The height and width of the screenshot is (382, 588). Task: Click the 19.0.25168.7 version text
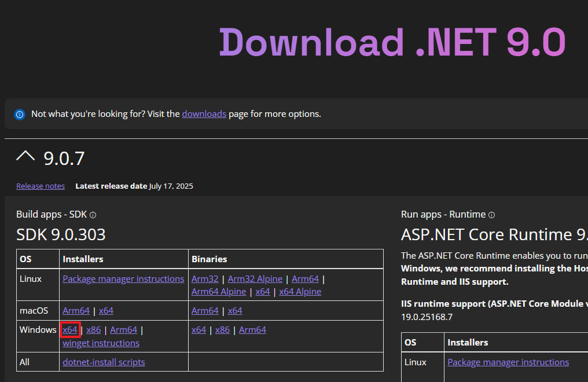click(x=427, y=317)
